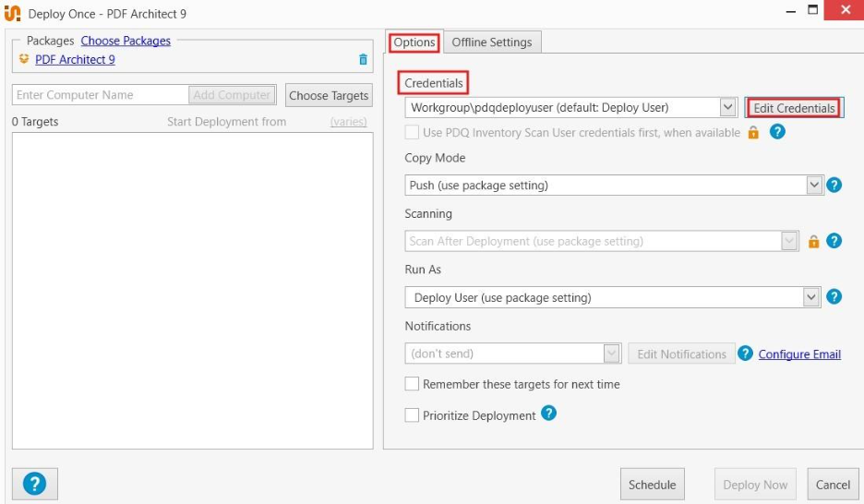
Task: Click the Schedule button
Action: (653, 485)
